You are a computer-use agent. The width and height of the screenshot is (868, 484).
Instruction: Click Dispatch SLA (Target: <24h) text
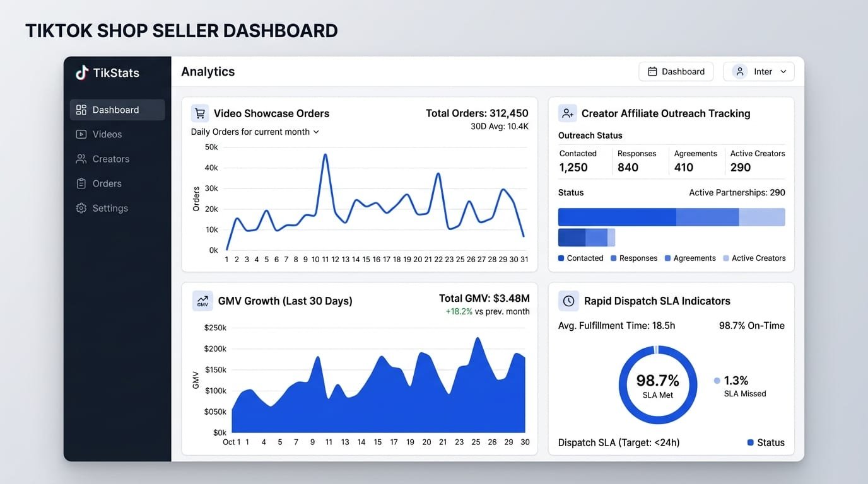click(619, 443)
